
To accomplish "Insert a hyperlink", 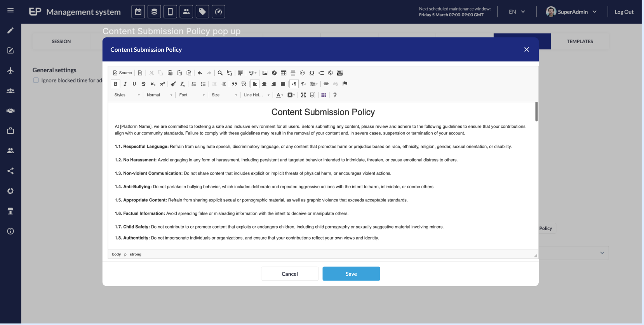I will pyautogui.click(x=326, y=84).
